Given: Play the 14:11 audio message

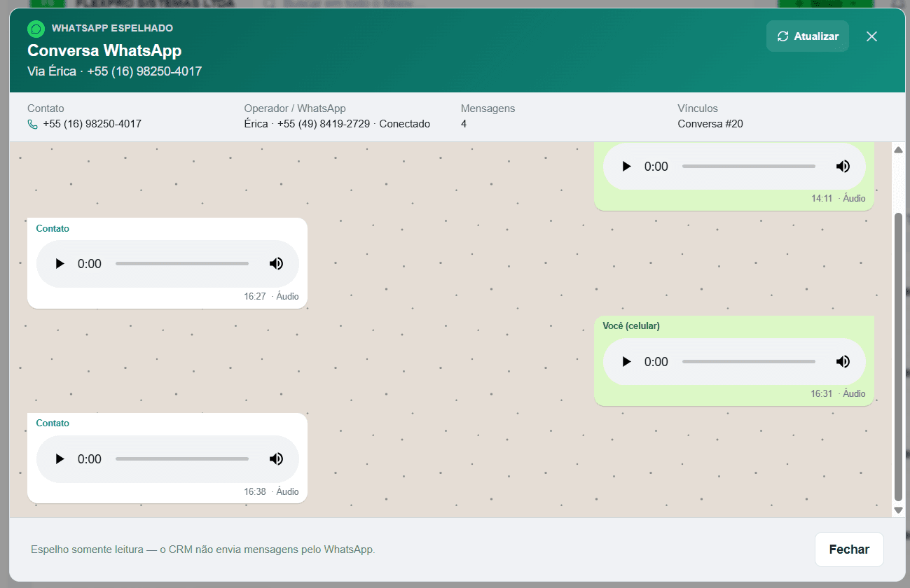Looking at the screenshot, I should tap(627, 167).
